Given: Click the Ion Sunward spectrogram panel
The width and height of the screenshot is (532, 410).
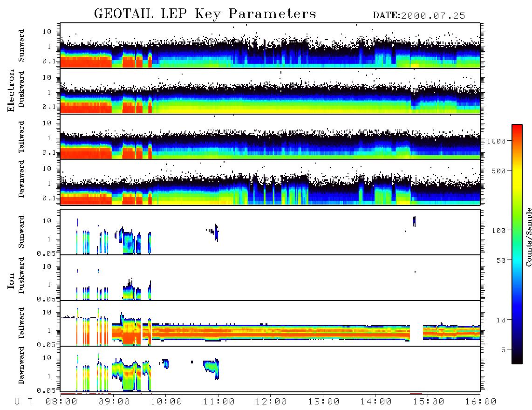Looking at the screenshot, I should pyautogui.click(x=270, y=232).
